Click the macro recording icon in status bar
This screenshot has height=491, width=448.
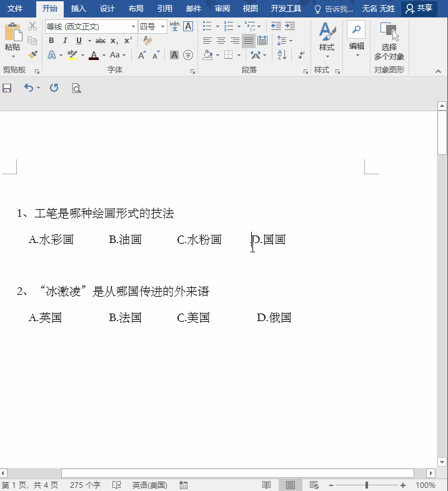coord(183,485)
